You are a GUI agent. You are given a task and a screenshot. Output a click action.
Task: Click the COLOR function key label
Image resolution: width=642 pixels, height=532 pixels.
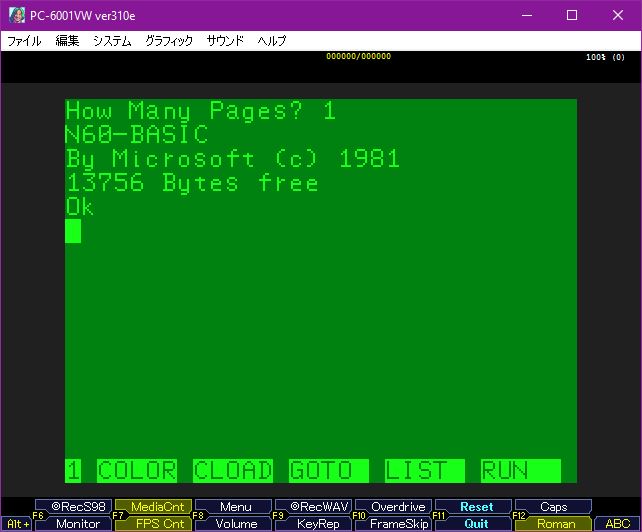tap(137, 471)
